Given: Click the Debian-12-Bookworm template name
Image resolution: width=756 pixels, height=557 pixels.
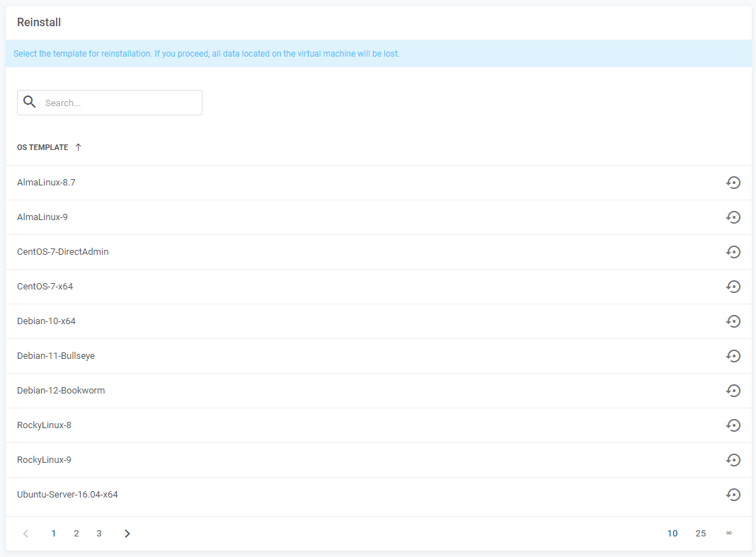Looking at the screenshot, I should pos(61,390).
